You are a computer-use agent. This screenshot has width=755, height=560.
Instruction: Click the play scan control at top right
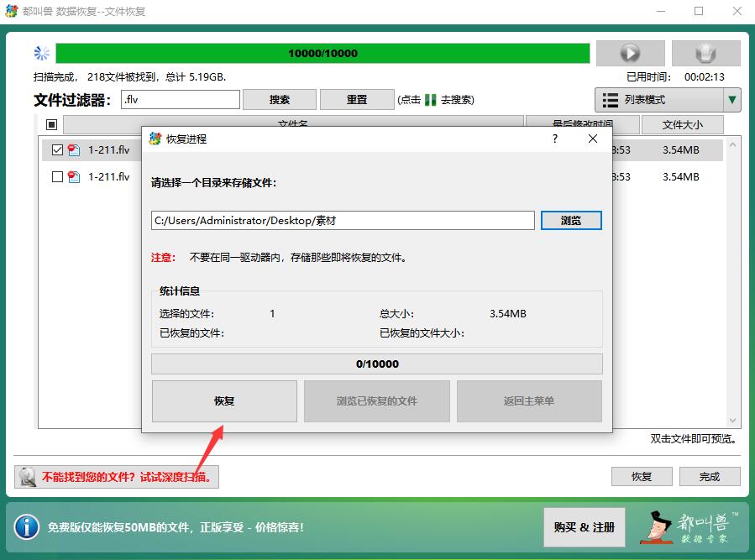[x=630, y=53]
